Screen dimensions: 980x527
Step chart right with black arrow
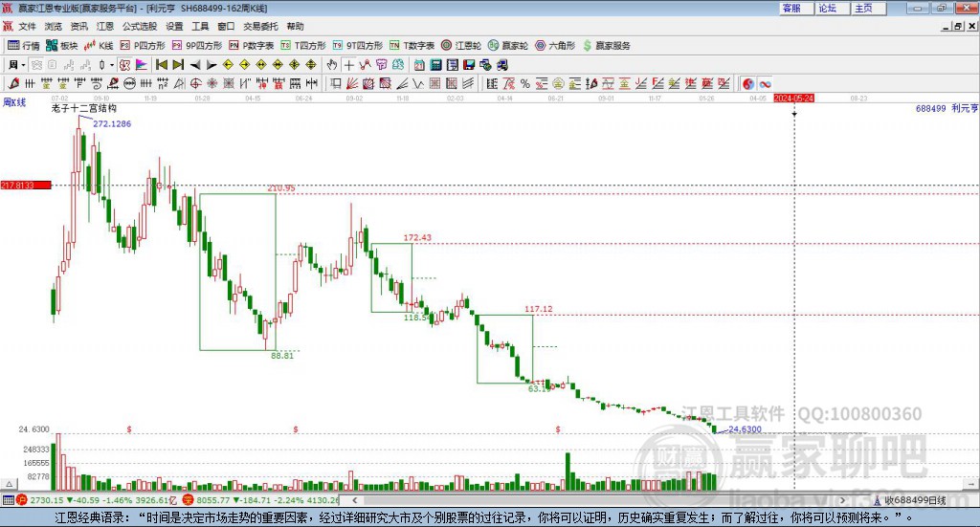pos(212,65)
